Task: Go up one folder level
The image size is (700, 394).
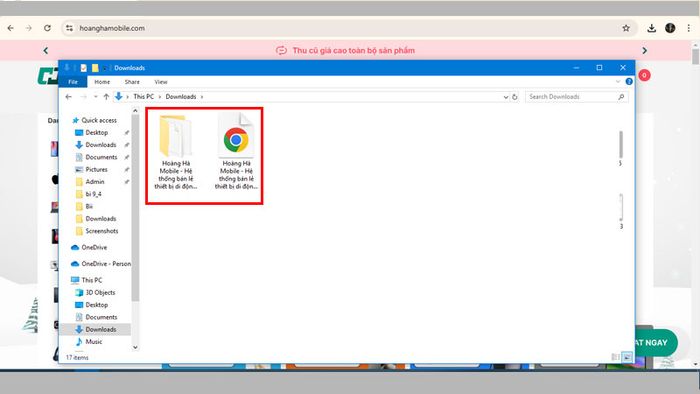Action: tap(106, 97)
